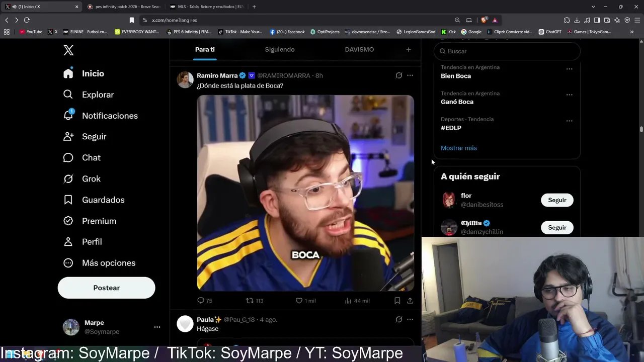Click the Buscar search field

[x=507, y=51]
